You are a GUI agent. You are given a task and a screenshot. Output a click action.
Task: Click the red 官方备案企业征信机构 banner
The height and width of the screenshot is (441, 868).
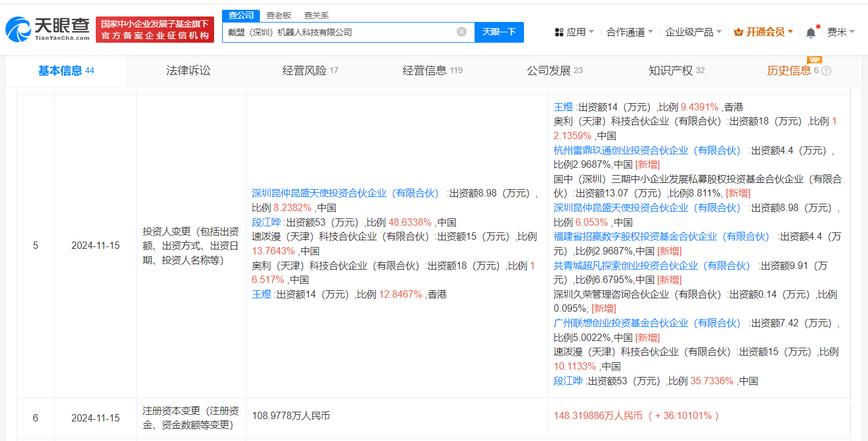155,30
